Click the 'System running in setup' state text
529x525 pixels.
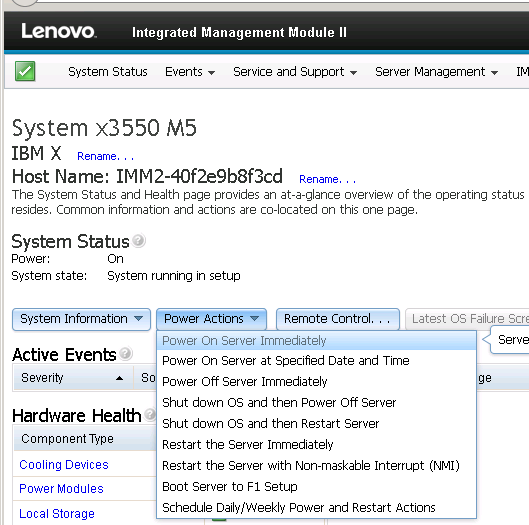pos(174,276)
